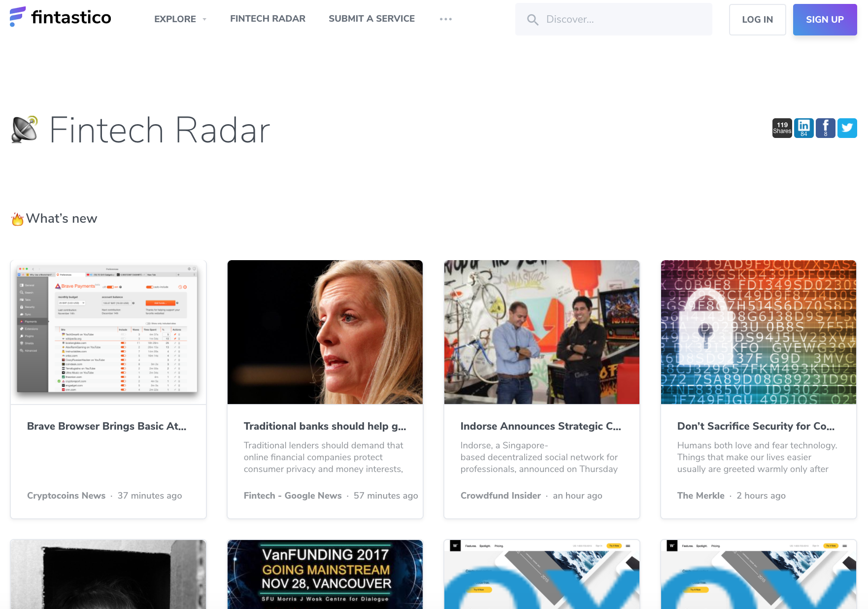This screenshot has height=609, width=868.
Task: Open Traditional banks should help article title
Action: 325,426
